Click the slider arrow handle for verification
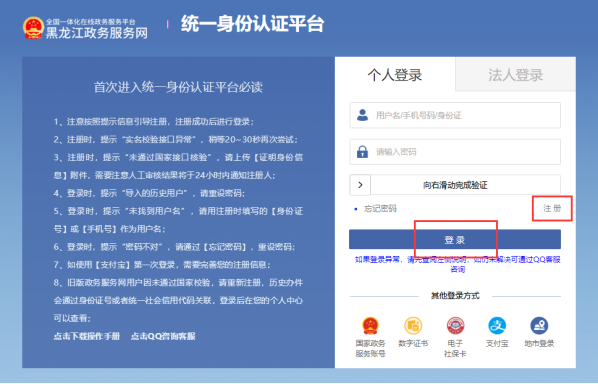The width and height of the screenshot is (598, 384). tap(360, 185)
